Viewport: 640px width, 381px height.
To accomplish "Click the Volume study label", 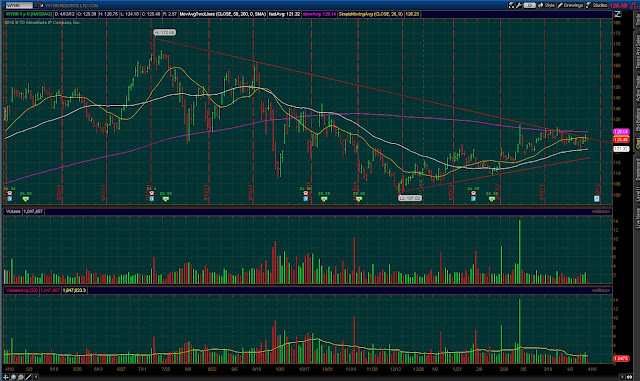I will 13,212.
